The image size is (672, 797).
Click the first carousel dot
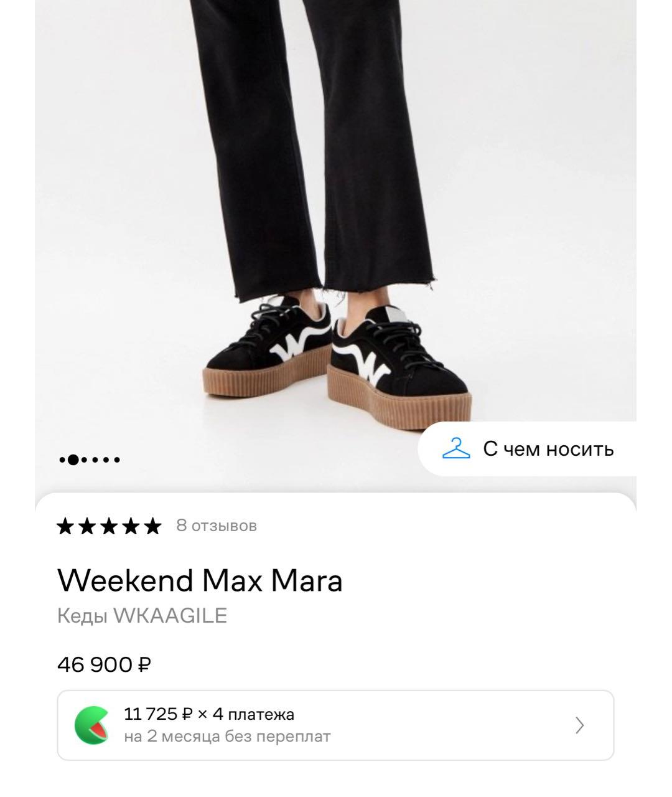point(62,460)
